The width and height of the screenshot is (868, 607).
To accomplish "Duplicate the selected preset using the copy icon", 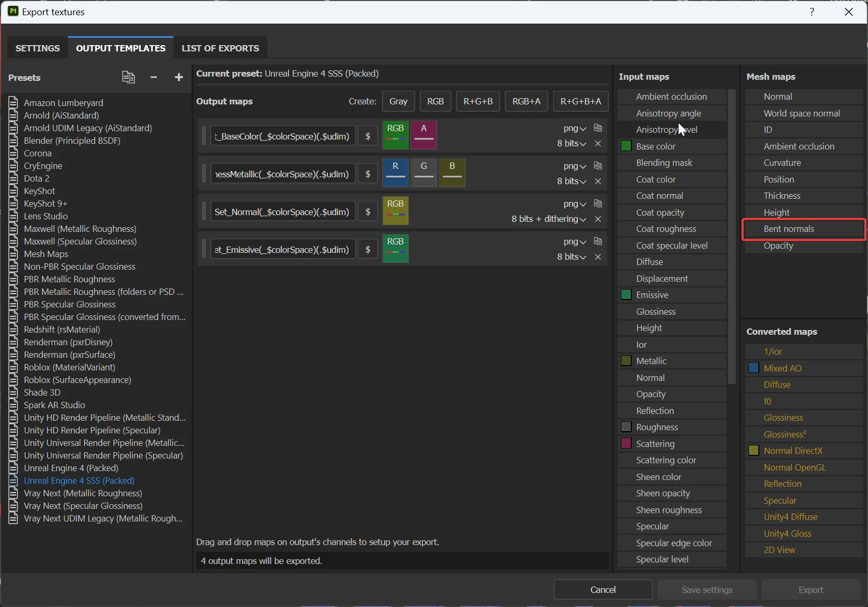I will pos(129,77).
